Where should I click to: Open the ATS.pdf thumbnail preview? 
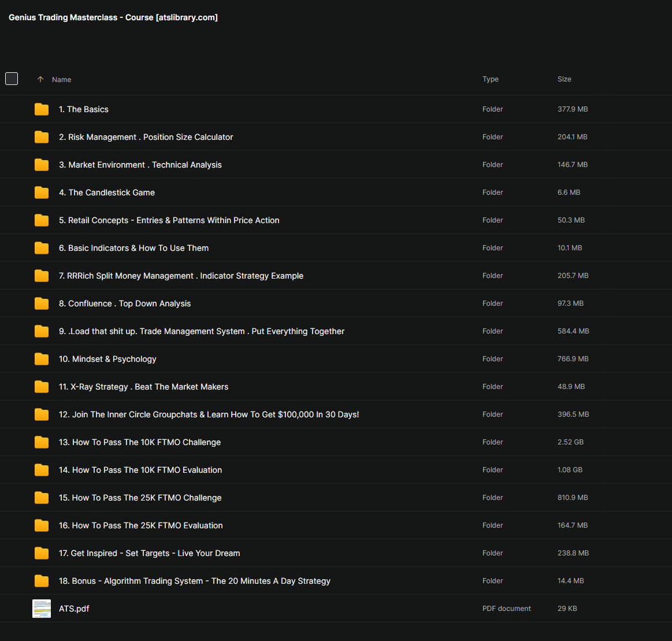coord(42,609)
